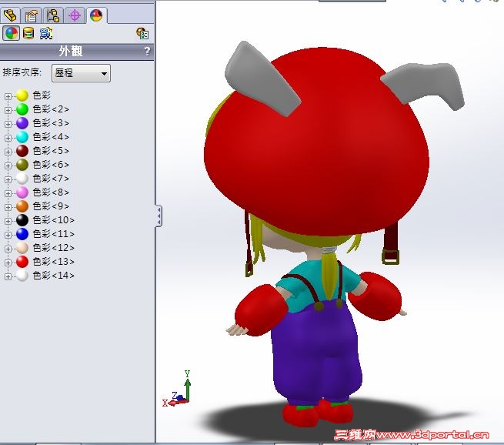
Task: Select the olive sphere of 色彩<6>
Action: coord(22,164)
